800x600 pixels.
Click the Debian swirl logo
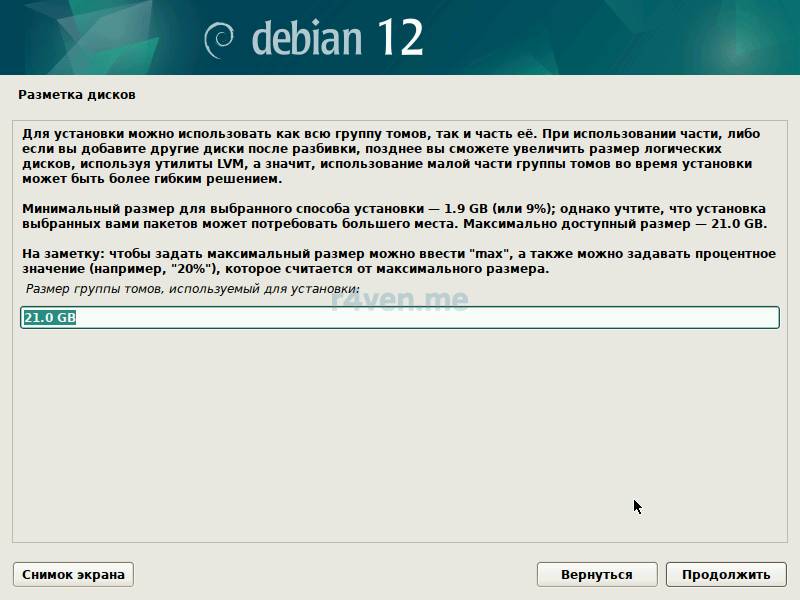[219, 38]
